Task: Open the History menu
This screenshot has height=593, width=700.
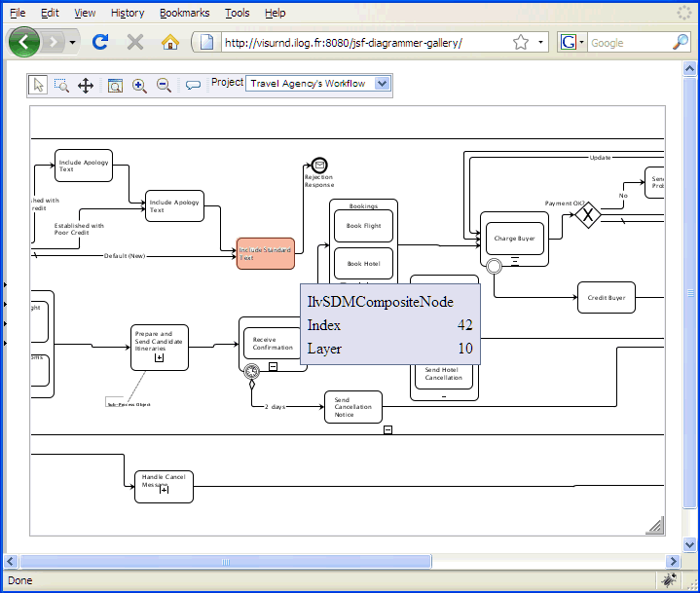Action: pos(128,13)
